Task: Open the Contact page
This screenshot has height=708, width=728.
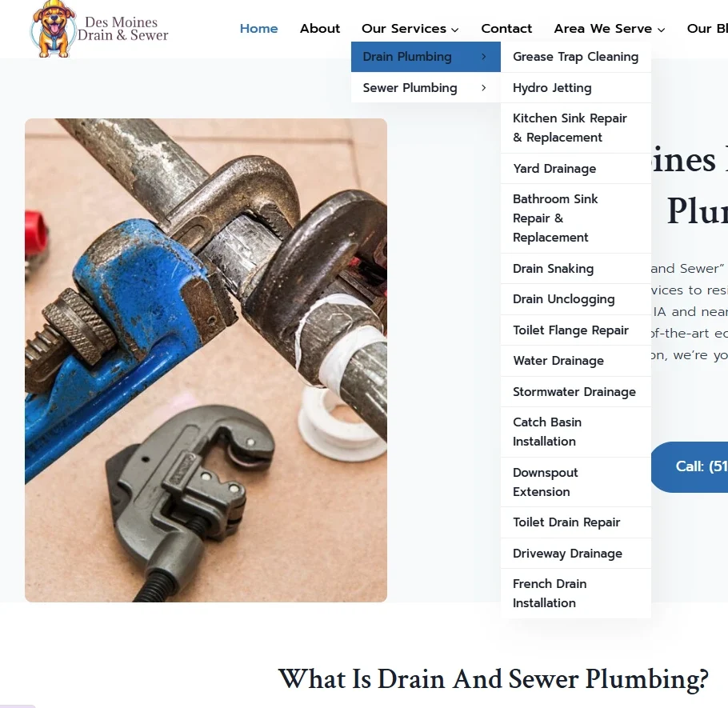Action: (506, 29)
